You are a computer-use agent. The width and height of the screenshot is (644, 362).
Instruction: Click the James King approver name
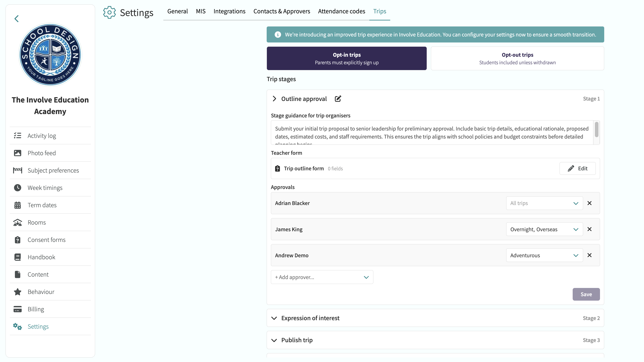click(x=289, y=229)
